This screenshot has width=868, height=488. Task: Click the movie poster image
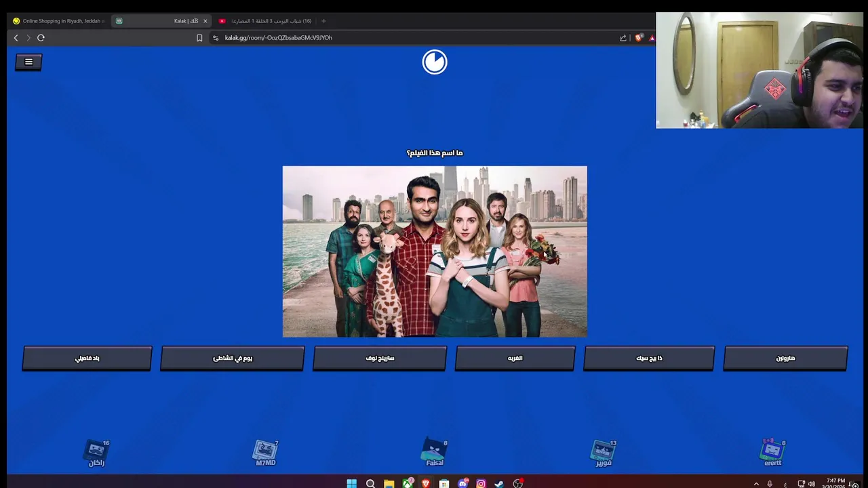click(x=435, y=251)
